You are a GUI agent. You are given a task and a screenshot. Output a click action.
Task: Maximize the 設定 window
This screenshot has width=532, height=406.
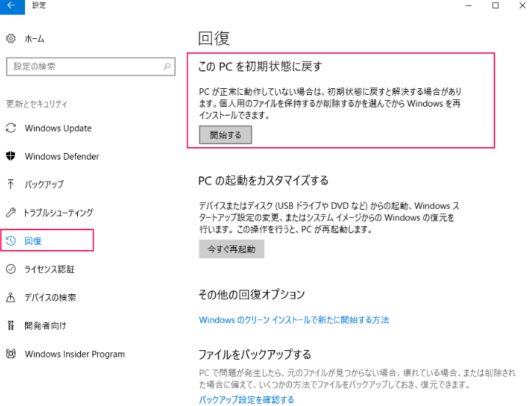click(495, 6)
